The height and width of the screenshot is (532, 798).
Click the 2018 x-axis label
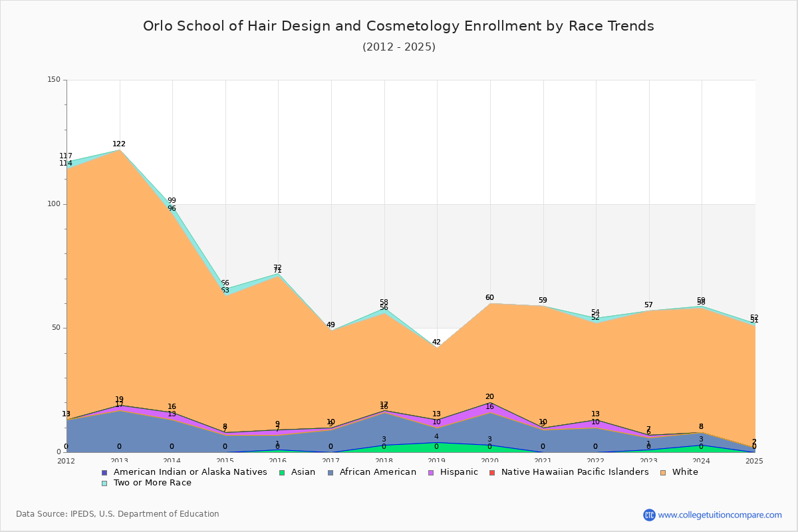(x=384, y=461)
